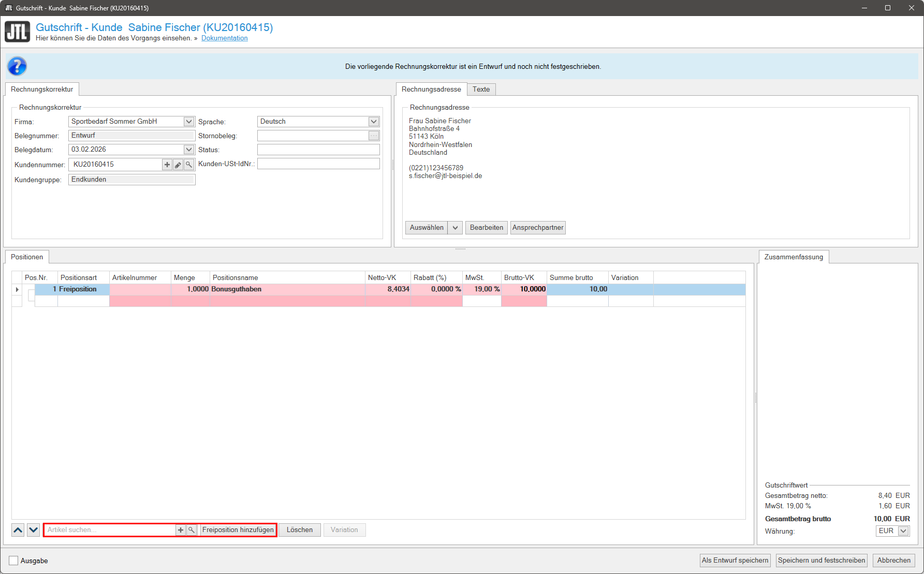Click the pencil edit icon beside Kundennummer
This screenshot has height=574, width=924.
178,165
